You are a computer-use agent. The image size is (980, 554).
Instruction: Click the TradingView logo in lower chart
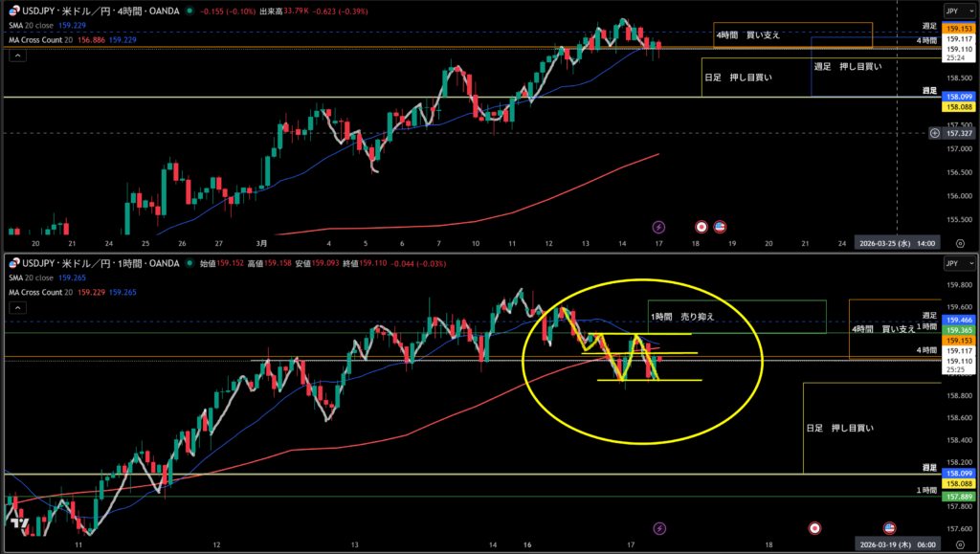click(17, 524)
